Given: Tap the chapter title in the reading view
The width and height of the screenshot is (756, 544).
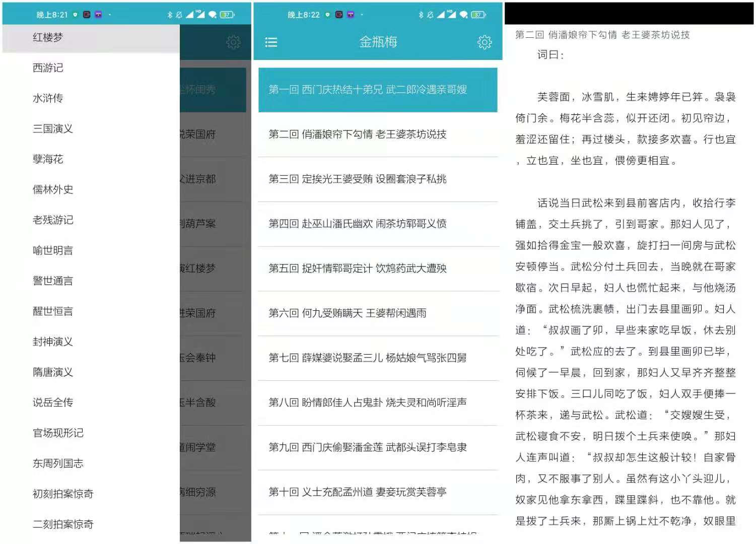Looking at the screenshot, I should coord(603,35).
